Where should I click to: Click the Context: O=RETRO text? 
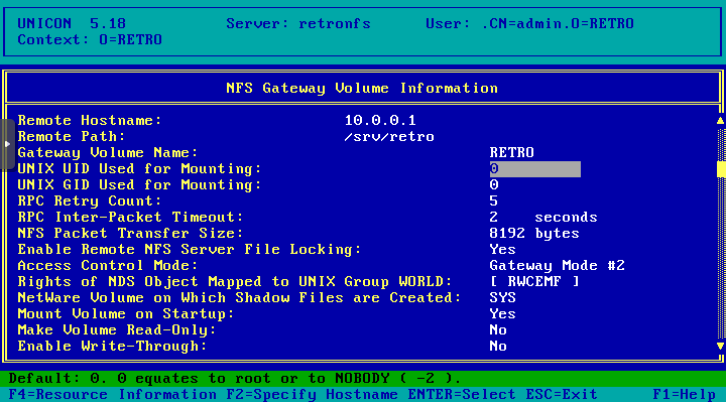coord(90,40)
